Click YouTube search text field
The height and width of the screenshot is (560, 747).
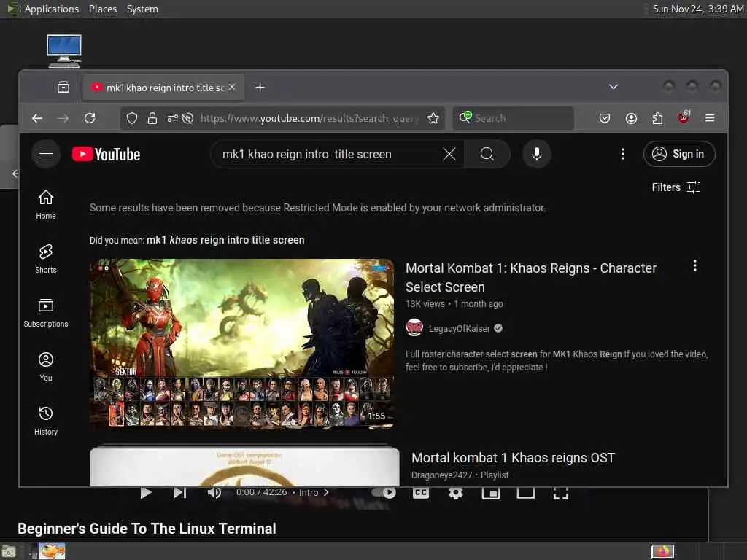329,154
